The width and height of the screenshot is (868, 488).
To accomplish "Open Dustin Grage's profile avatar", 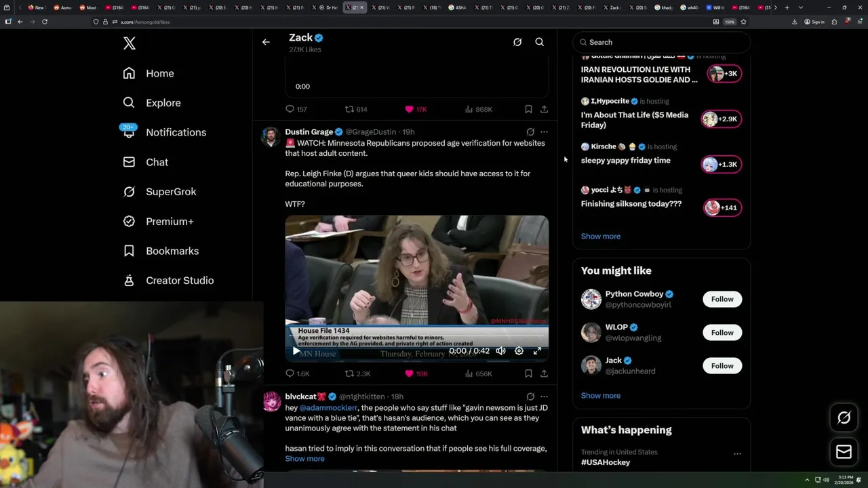I will coord(271,136).
